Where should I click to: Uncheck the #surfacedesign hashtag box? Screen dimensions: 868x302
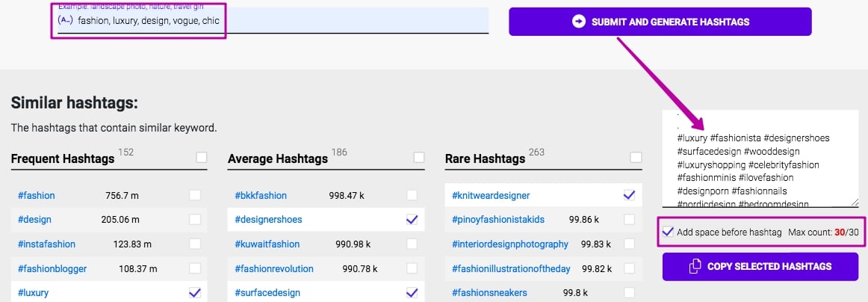[x=412, y=292]
